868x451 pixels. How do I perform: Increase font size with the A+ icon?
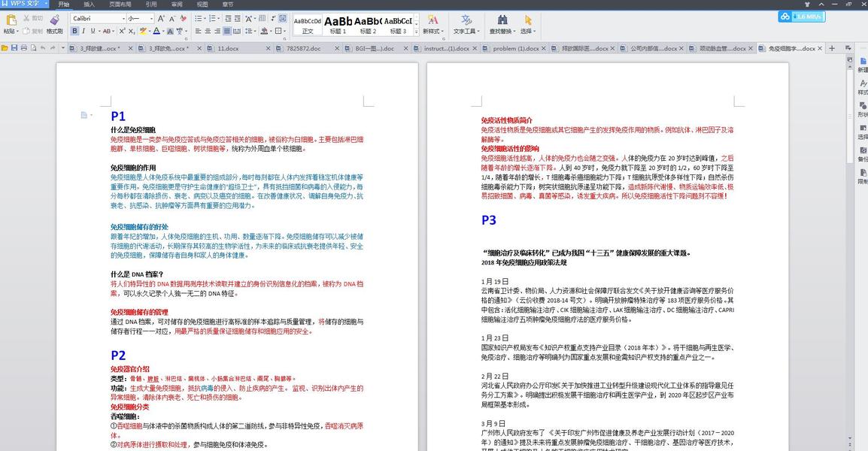pos(161,18)
